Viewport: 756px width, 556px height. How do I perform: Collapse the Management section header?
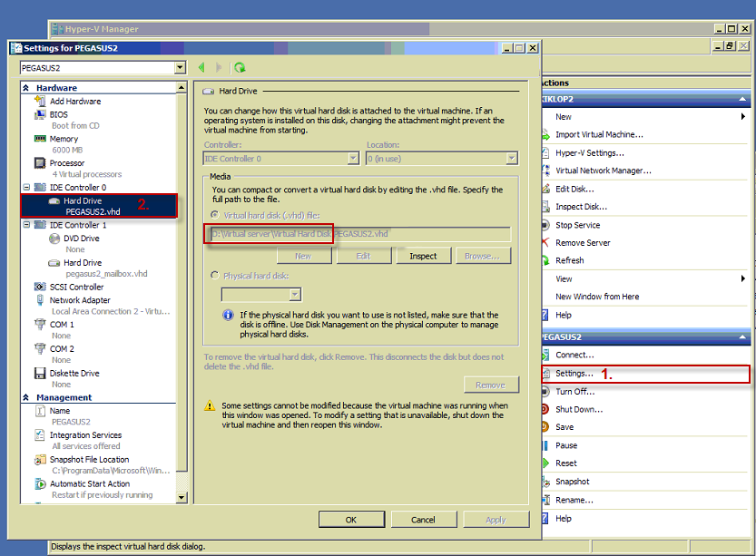pyautogui.click(x=26, y=397)
